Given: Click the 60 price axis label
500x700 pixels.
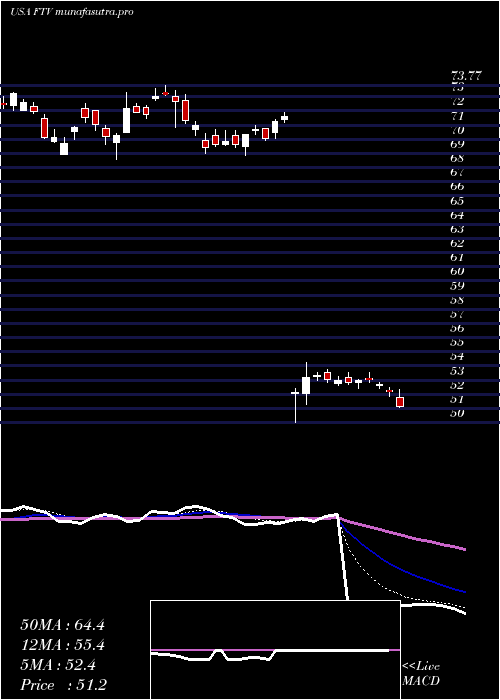Looking at the screenshot, I should point(457,271).
